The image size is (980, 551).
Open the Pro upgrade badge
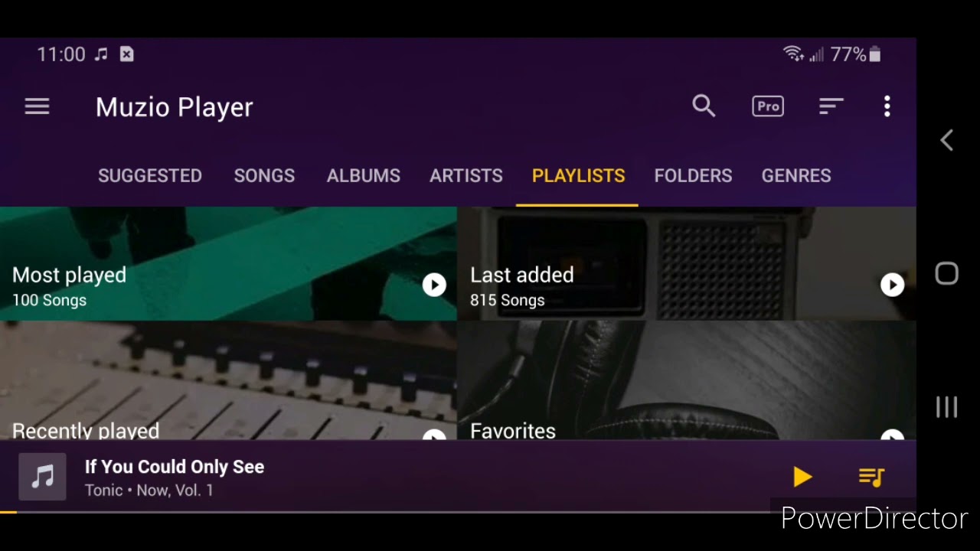pos(768,106)
